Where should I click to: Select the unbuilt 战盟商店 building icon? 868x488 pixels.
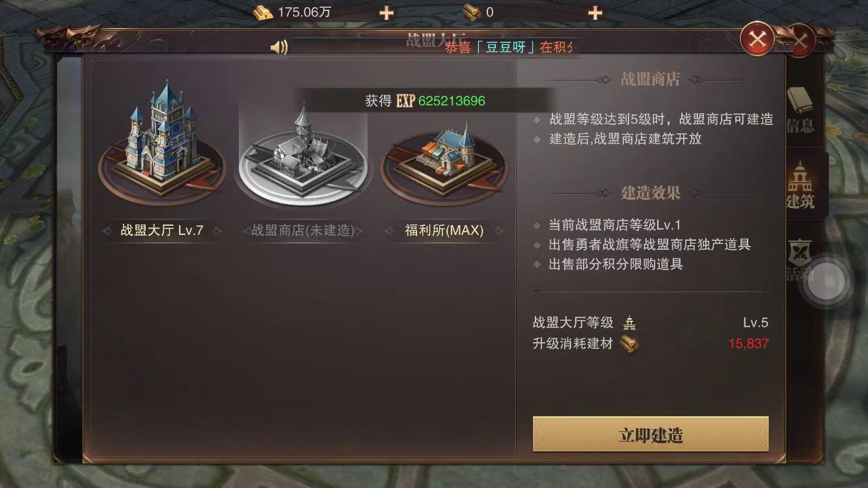(x=303, y=157)
